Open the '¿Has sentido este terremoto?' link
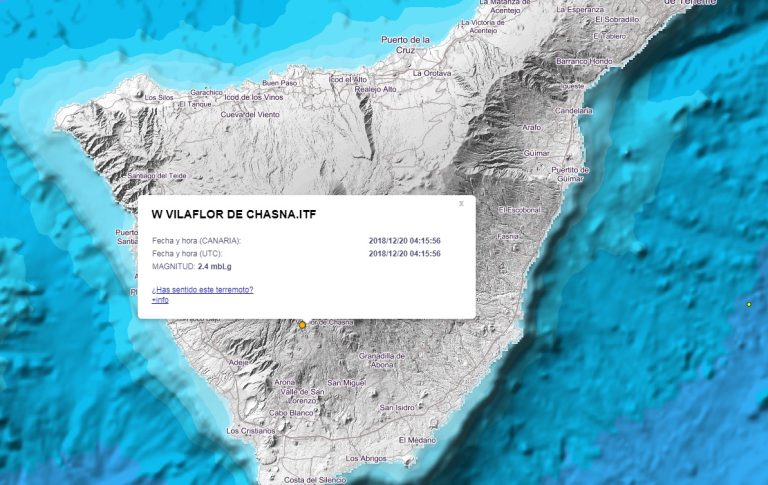This screenshot has height=485, width=768. point(202,290)
